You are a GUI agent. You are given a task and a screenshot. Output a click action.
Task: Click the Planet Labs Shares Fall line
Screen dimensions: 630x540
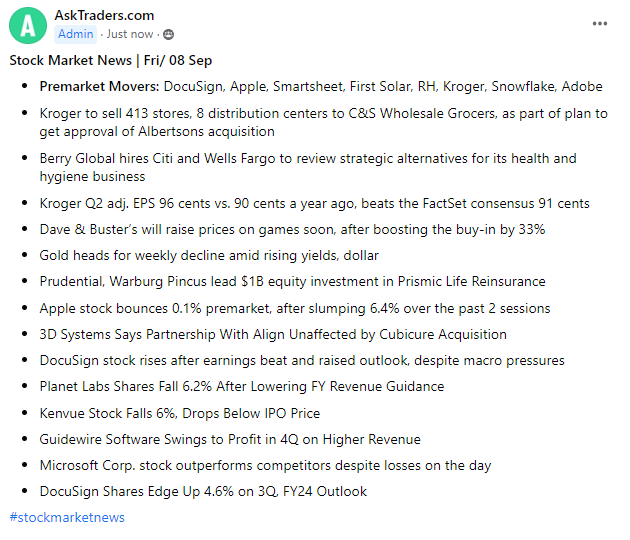(x=242, y=386)
